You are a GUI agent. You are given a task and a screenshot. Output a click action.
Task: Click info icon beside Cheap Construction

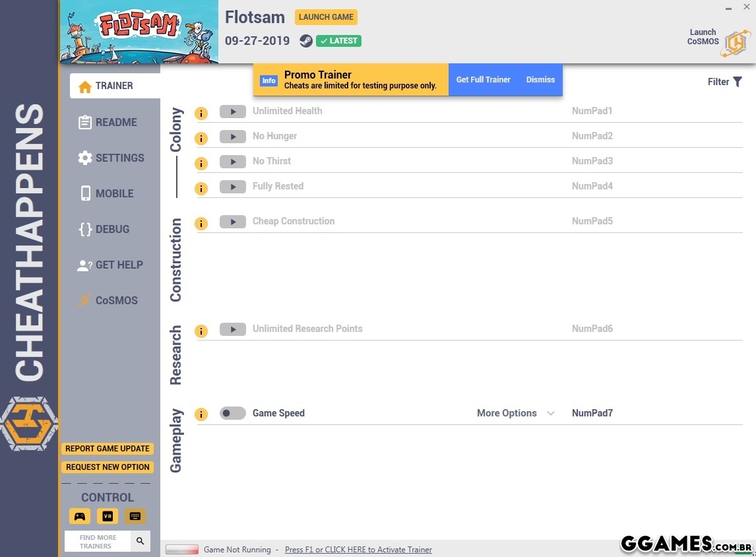201,224
